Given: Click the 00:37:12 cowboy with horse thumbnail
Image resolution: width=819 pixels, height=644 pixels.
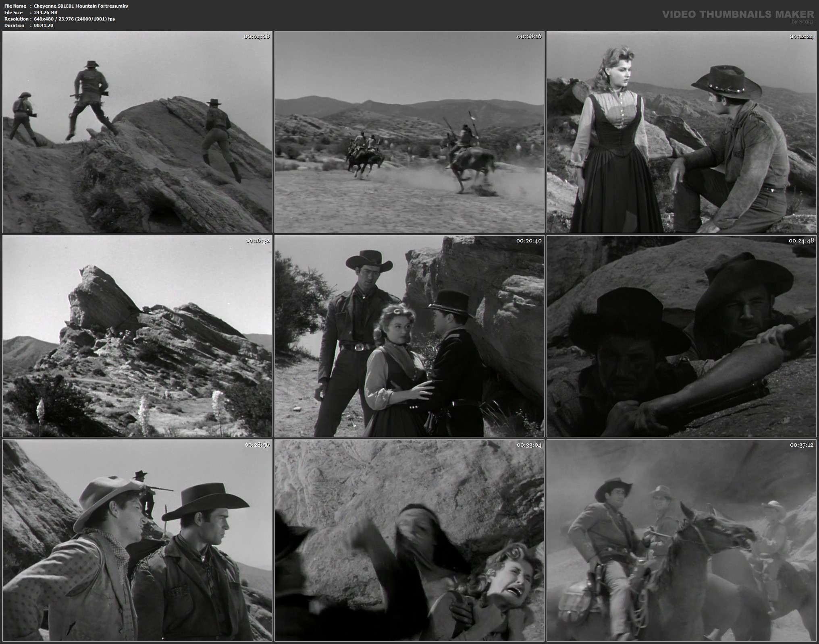Looking at the screenshot, I should coord(682,540).
